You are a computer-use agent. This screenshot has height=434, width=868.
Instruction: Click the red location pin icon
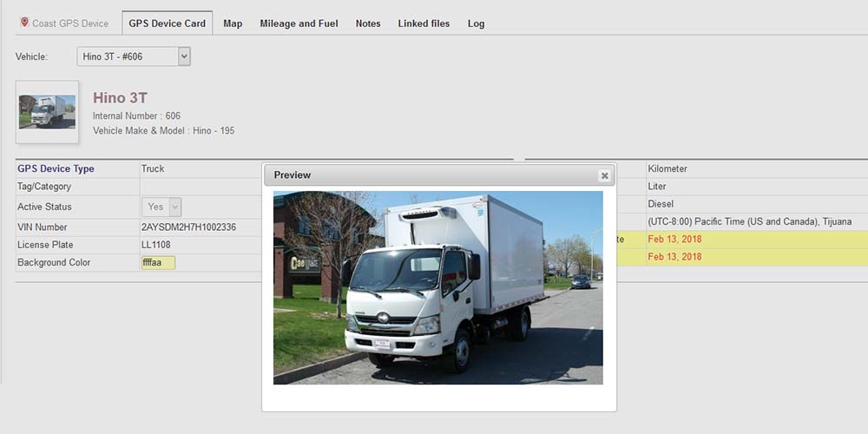coord(24,23)
